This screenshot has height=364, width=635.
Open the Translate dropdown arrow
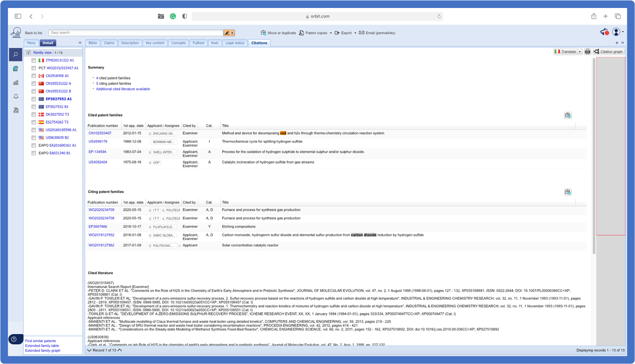[x=580, y=52]
